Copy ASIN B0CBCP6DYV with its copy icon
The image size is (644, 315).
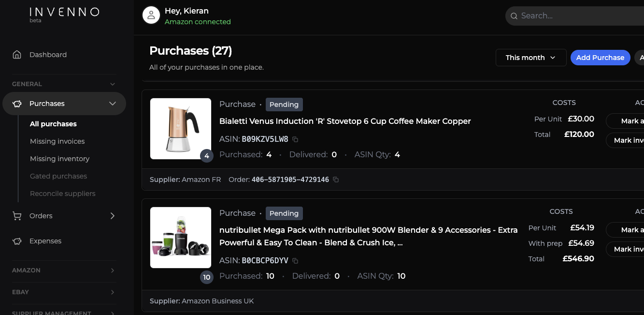[295, 261]
